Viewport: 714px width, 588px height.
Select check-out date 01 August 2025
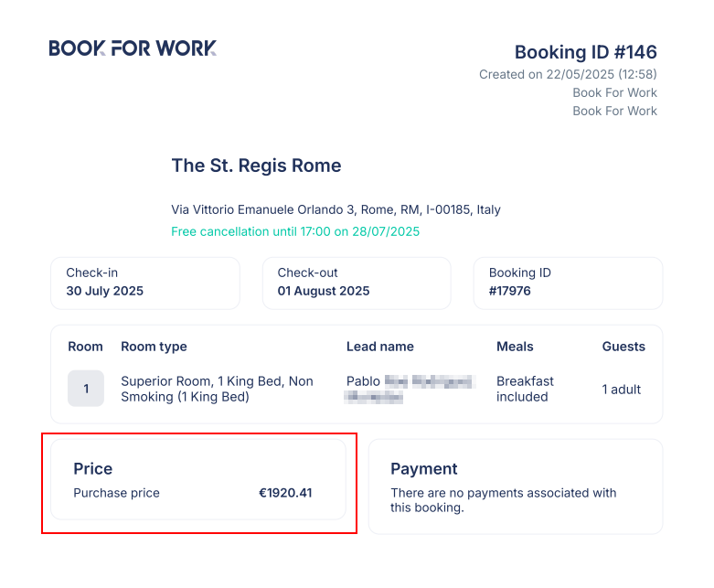click(324, 291)
